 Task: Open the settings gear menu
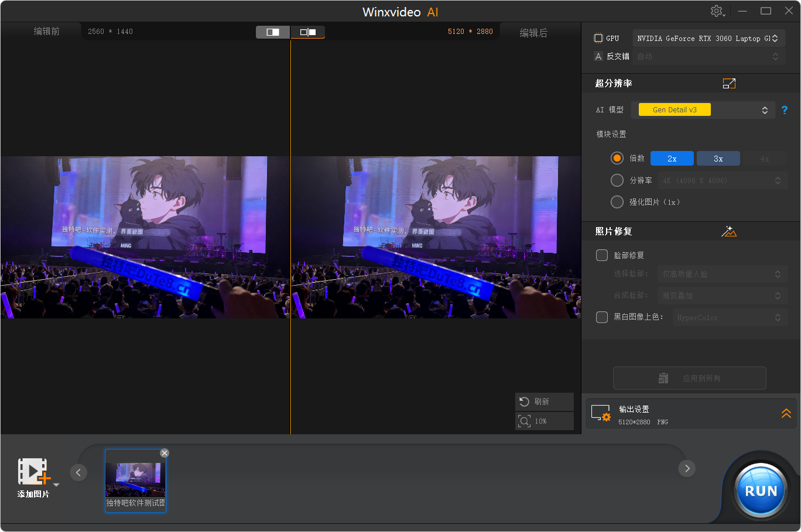717,11
